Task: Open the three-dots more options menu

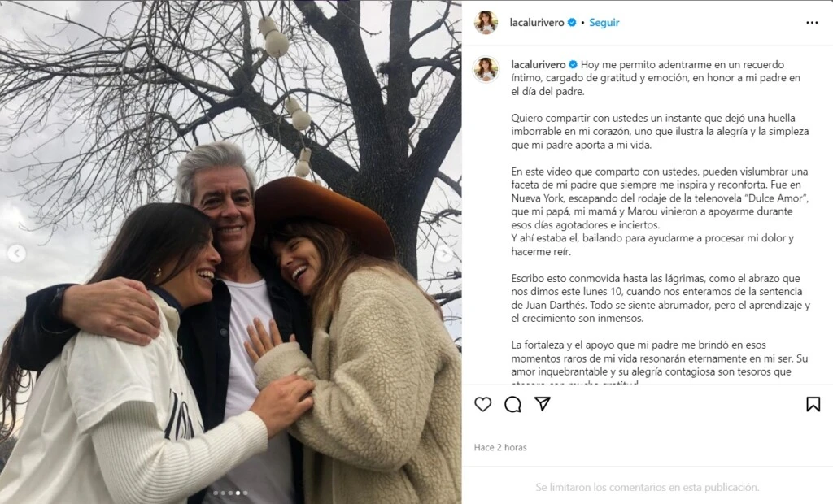Action: (x=812, y=22)
